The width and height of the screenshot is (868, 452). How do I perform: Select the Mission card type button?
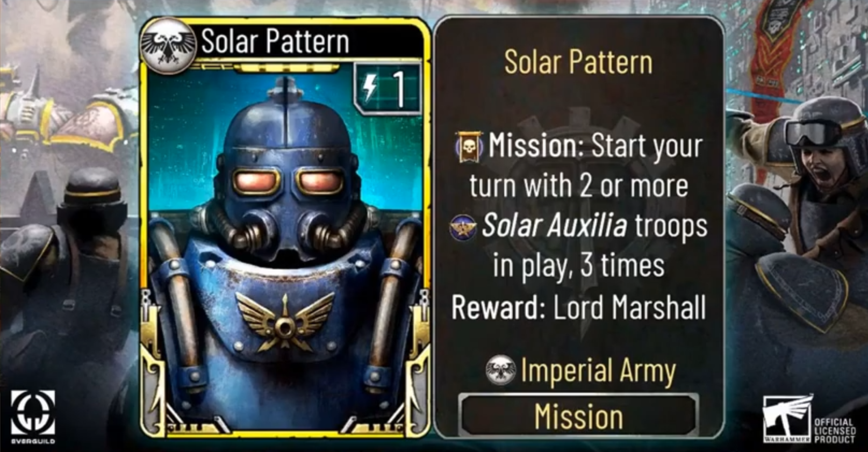(578, 417)
